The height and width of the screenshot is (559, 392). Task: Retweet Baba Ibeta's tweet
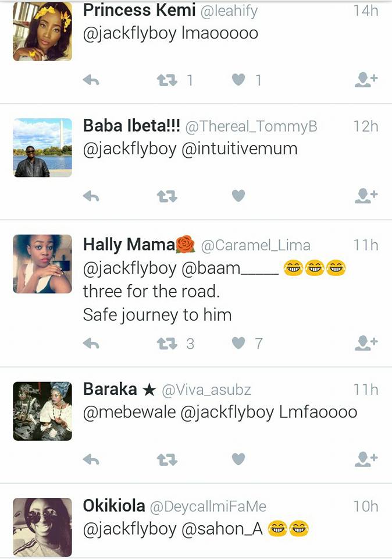coord(167,196)
